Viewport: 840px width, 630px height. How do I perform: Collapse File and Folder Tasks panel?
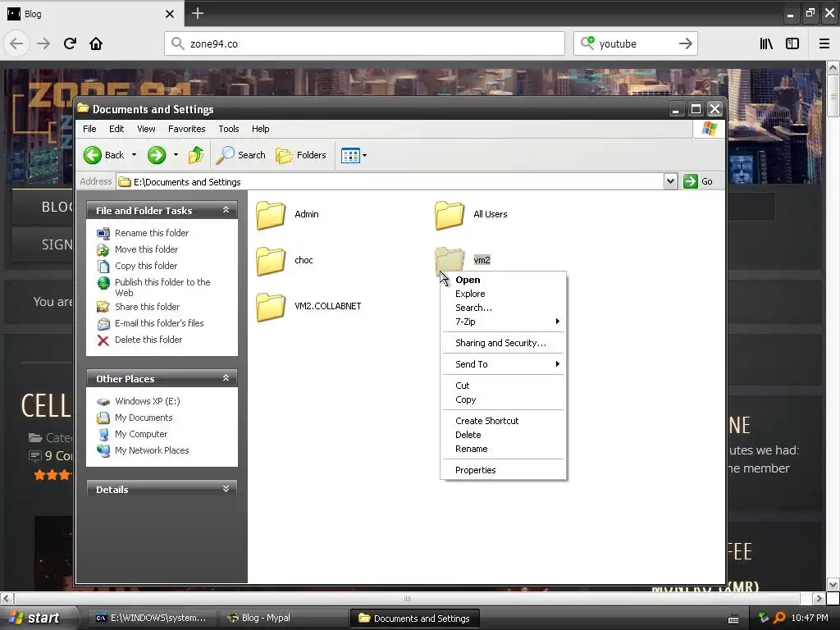[x=226, y=210]
